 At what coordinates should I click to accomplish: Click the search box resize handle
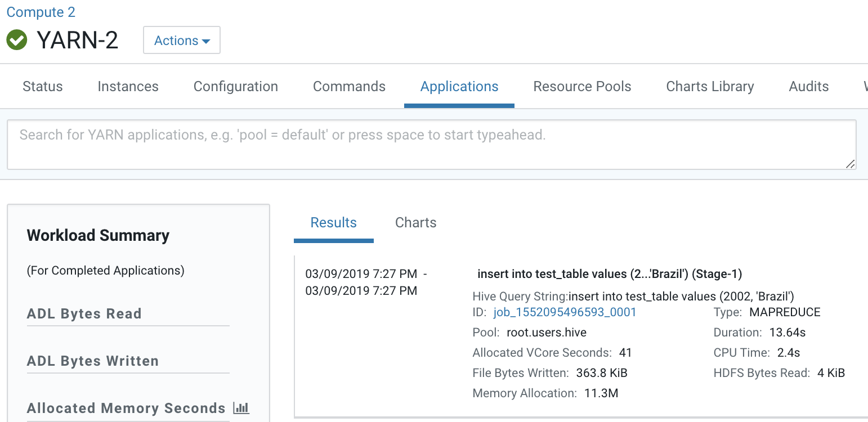tap(850, 164)
